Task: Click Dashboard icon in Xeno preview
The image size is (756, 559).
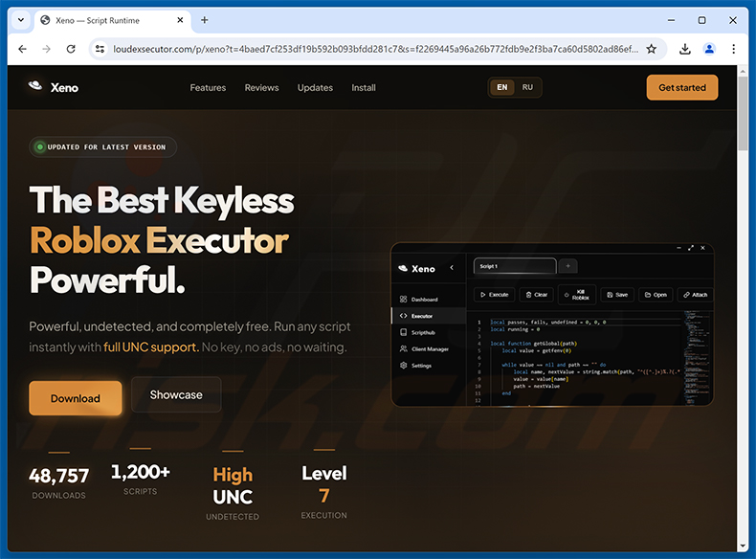Action: pyautogui.click(x=404, y=299)
